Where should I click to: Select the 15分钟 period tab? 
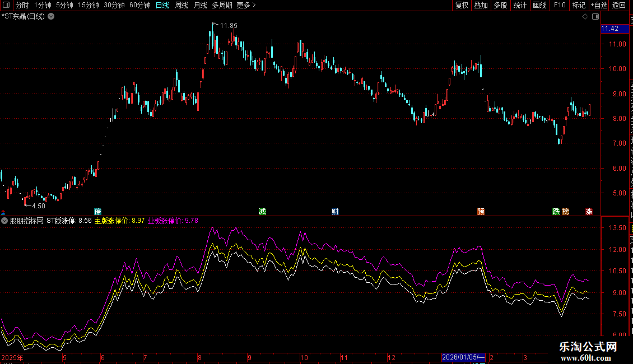coord(89,5)
